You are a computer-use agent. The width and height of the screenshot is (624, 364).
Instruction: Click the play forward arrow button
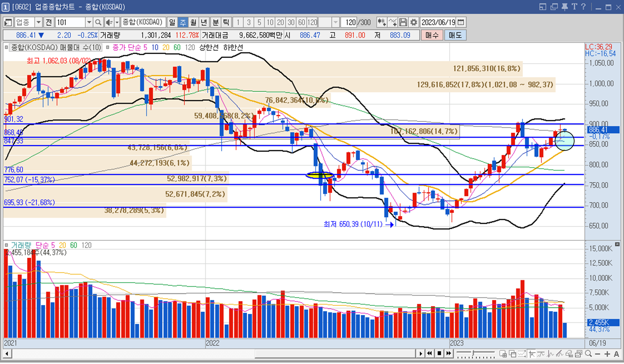[421, 354]
